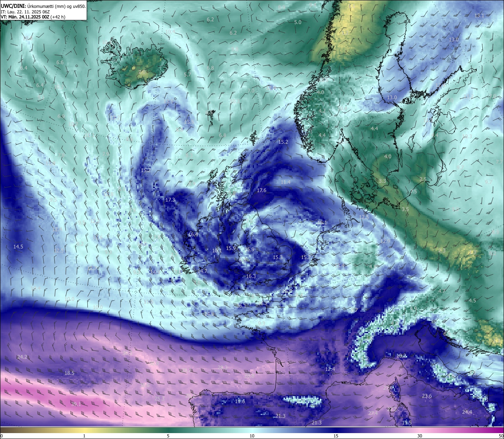Screen dimensions: 504x439
Task: Click the 4.2 value on the map
Action: click(x=322, y=111)
